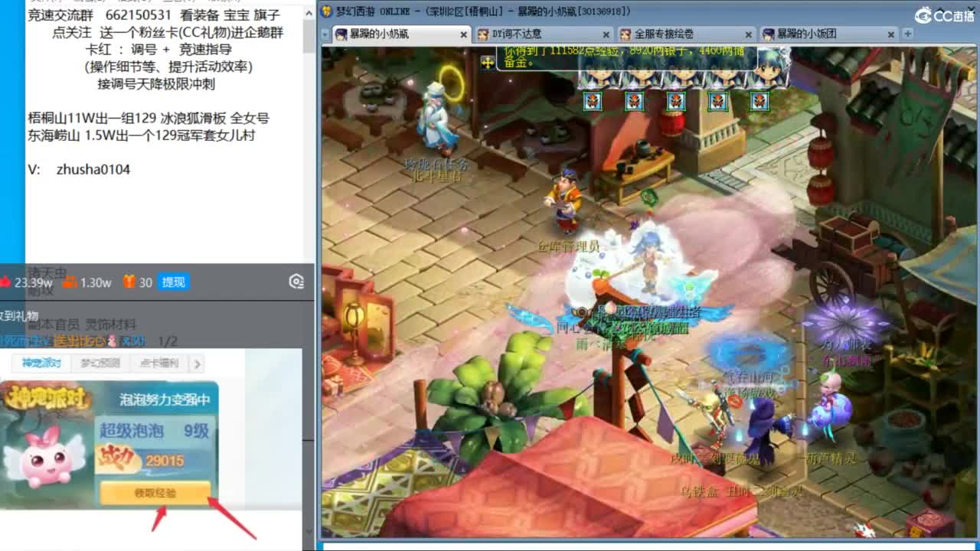
Task: Click the 领取经验 button
Action: pyautogui.click(x=155, y=493)
